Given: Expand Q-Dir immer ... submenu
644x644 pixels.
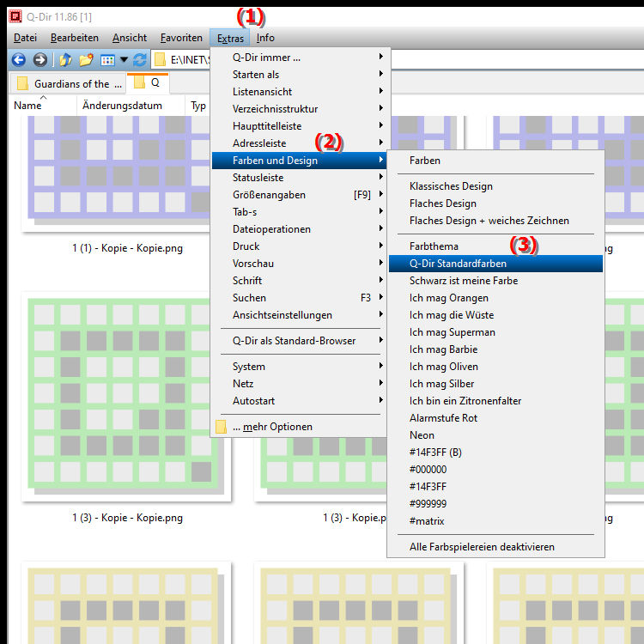Looking at the screenshot, I should pos(299,57).
